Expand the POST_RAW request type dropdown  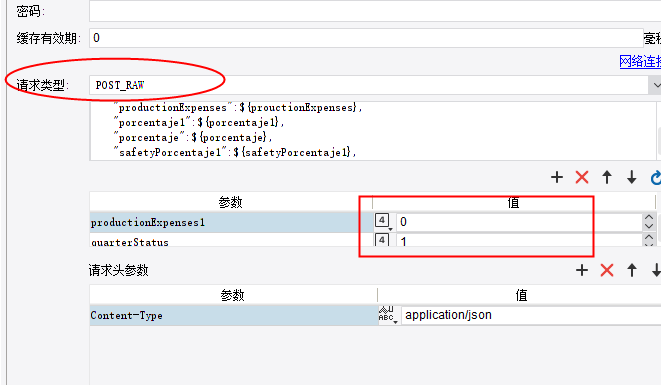(x=656, y=85)
